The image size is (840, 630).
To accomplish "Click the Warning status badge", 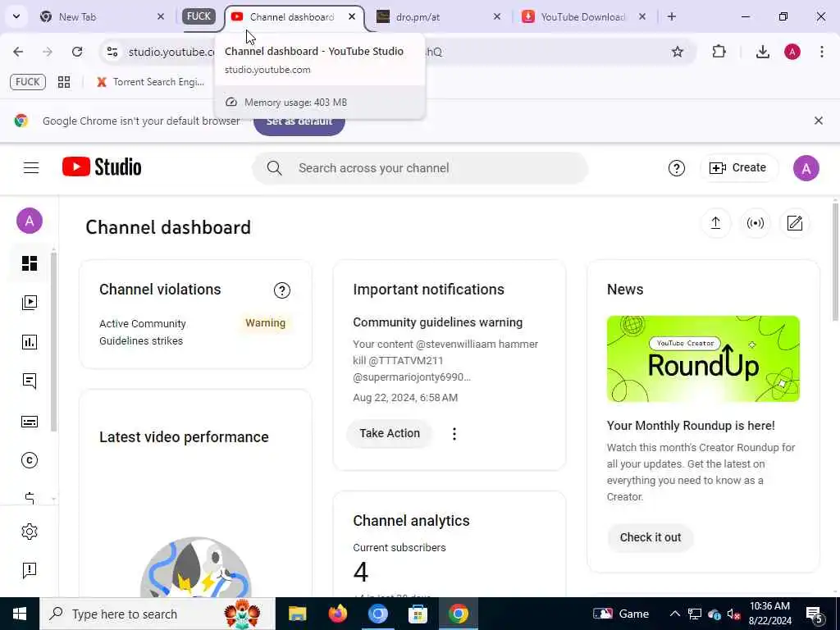I will coord(265,323).
